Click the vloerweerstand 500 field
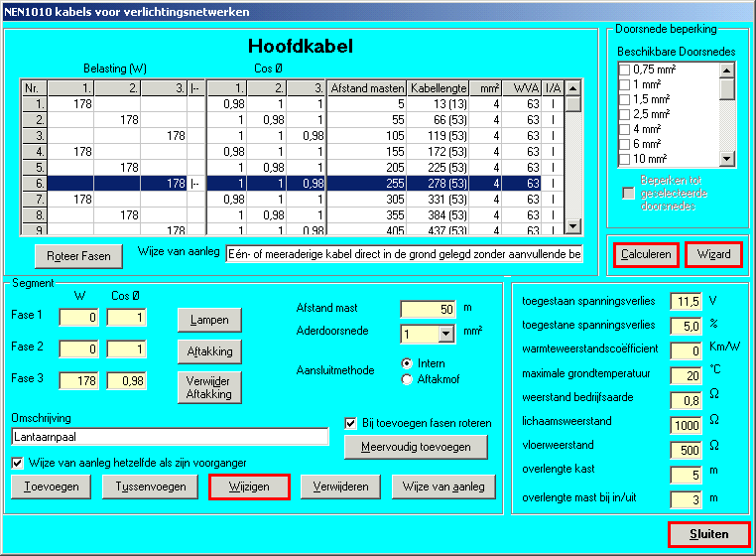The width and height of the screenshot is (756, 556). [x=687, y=450]
